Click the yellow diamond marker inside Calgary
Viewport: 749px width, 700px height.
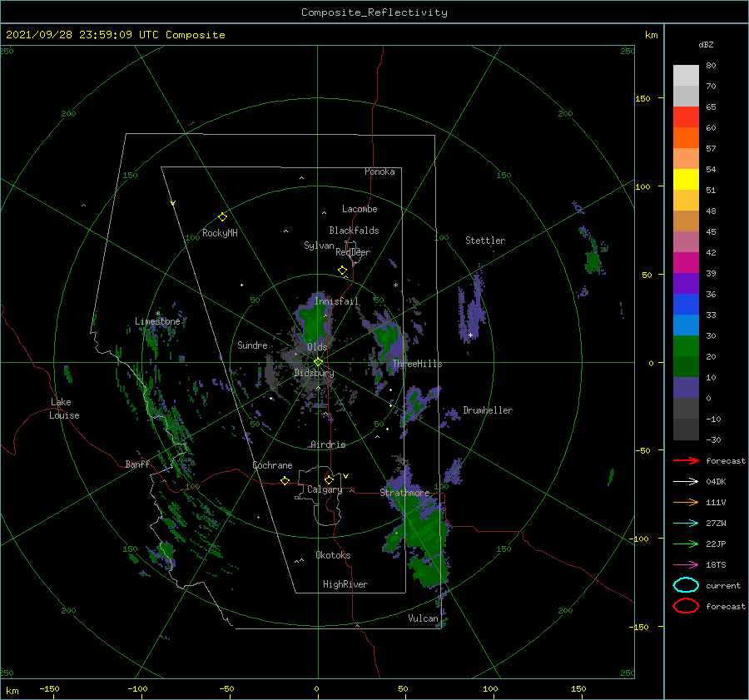pos(329,479)
